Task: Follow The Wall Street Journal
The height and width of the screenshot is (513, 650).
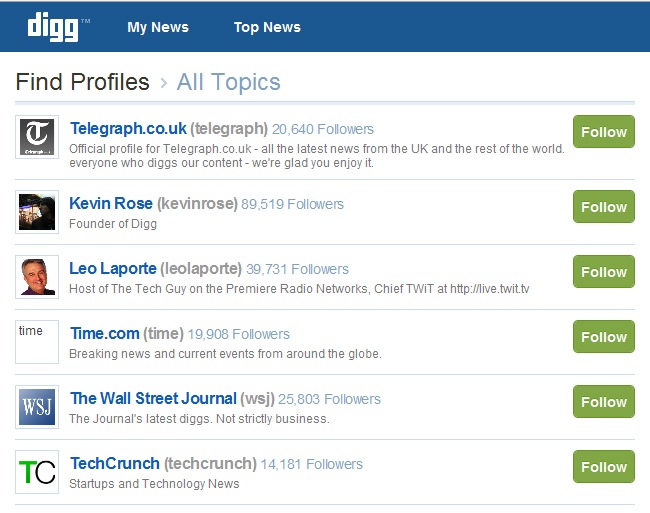Action: click(x=603, y=402)
